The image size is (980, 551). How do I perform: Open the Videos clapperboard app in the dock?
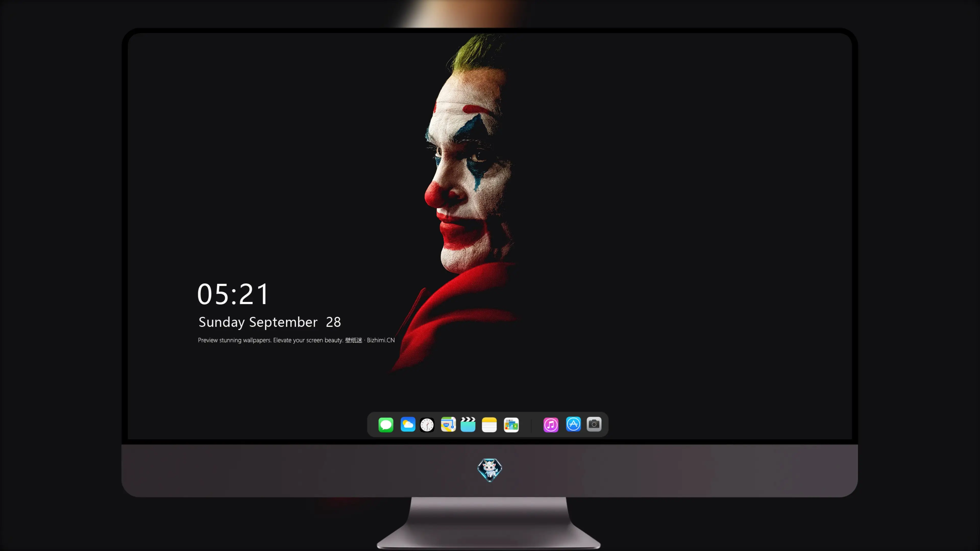(468, 424)
